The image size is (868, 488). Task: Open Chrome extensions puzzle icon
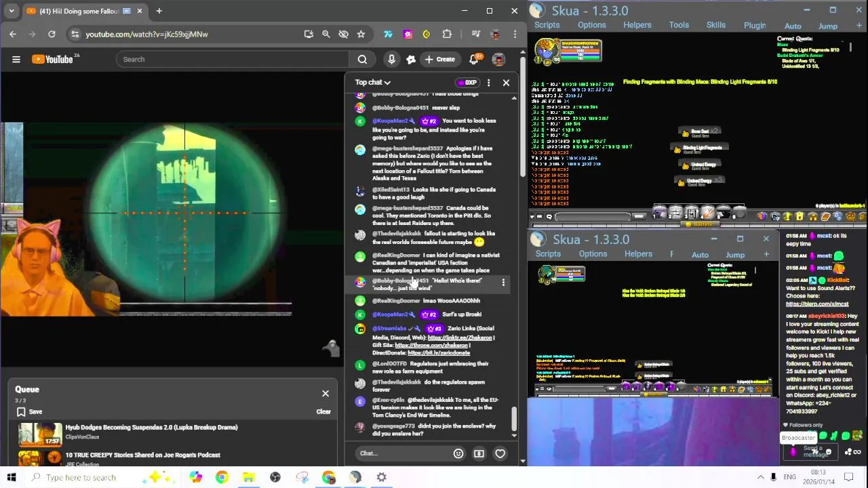(x=447, y=34)
